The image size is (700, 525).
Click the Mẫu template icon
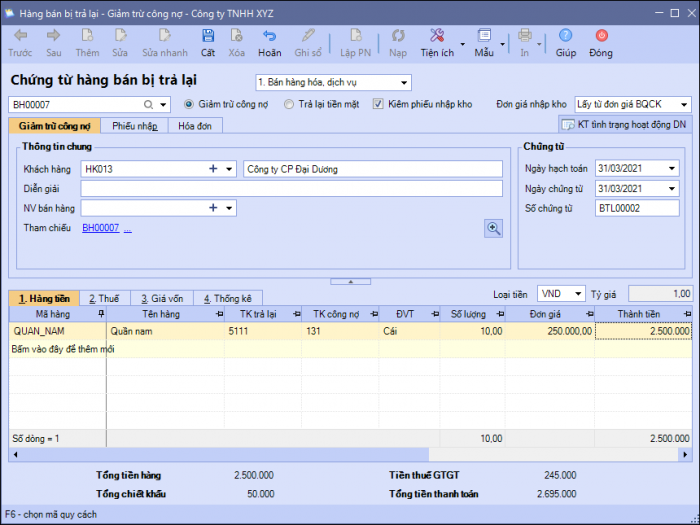(x=485, y=36)
